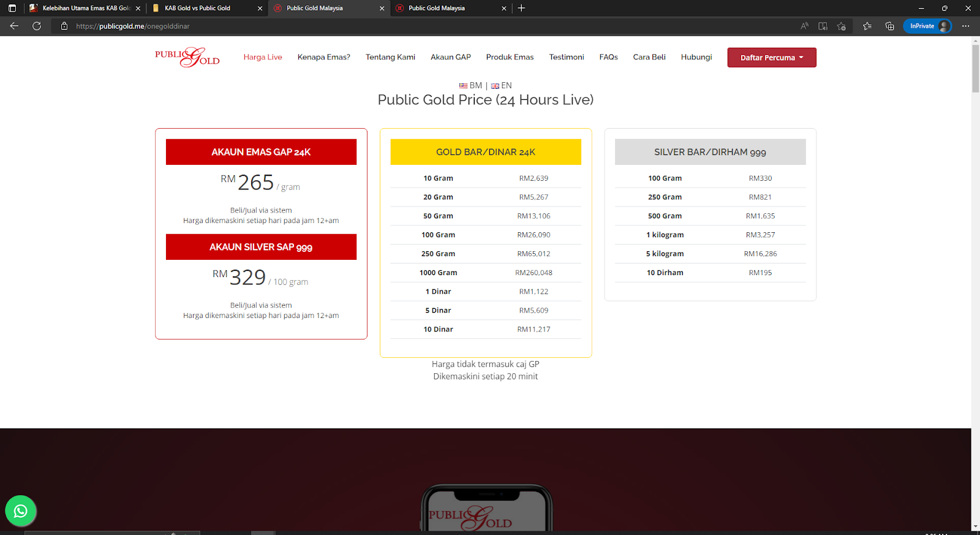Click the phone mockup image at bottom

[486, 508]
